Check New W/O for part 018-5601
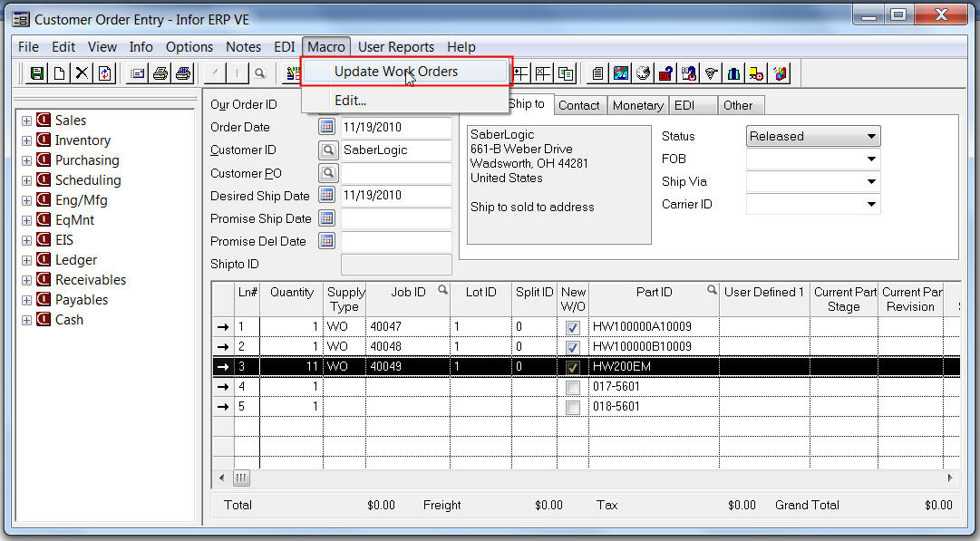This screenshot has height=541, width=980. [x=573, y=407]
